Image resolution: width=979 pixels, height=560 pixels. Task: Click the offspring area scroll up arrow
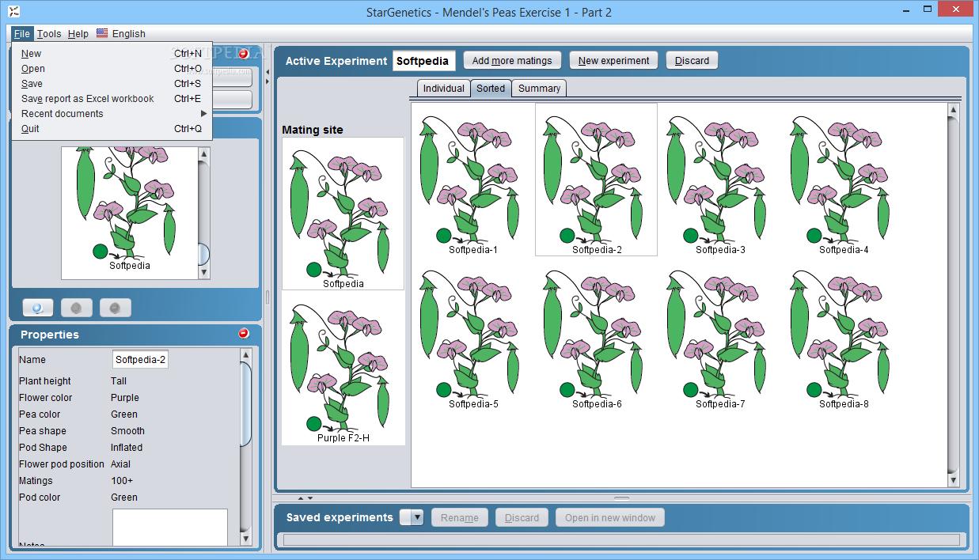[x=954, y=110]
